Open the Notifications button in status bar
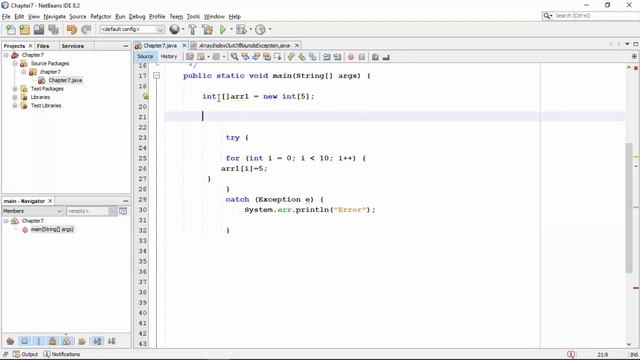Image resolution: width=640 pixels, height=360 pixels. coord(62,354)
